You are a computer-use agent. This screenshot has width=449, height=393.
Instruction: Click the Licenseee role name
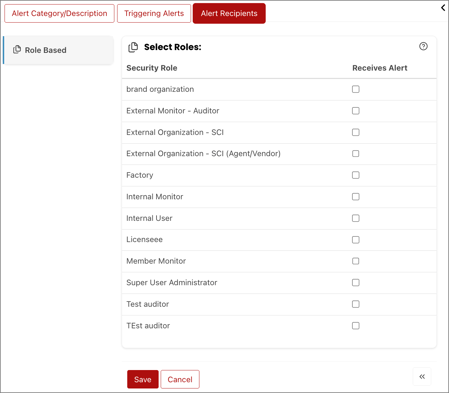point(144,240)
